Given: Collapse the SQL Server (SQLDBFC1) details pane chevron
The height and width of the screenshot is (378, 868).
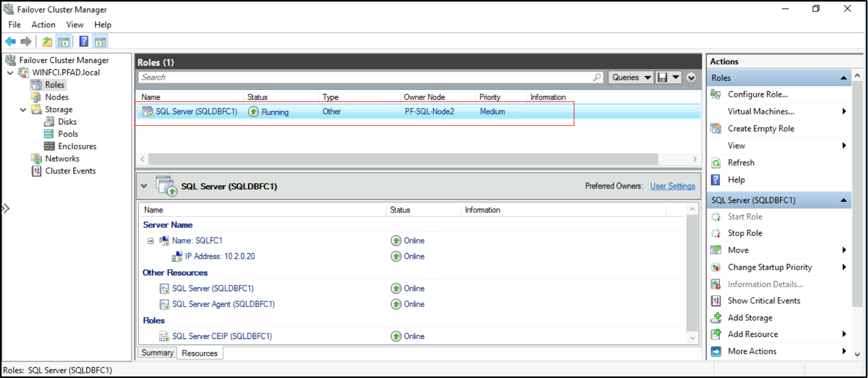Looking at the screenshot, I should (144, 186).
